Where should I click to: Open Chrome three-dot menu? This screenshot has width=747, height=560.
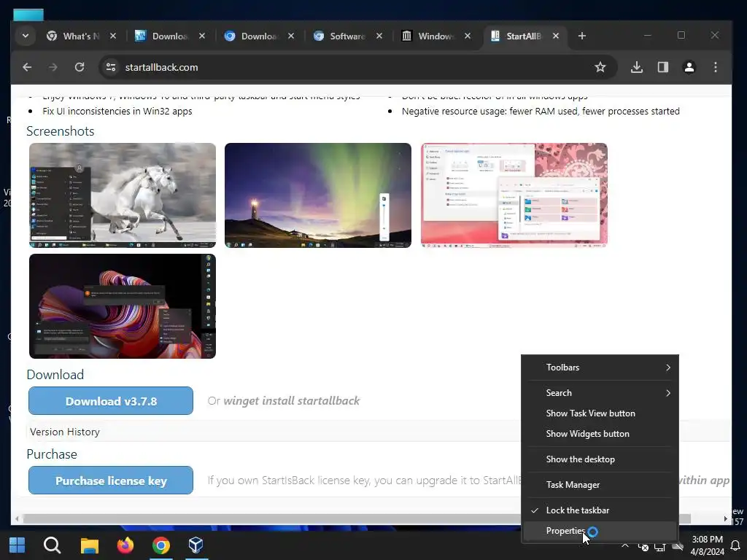pos(716,67)
